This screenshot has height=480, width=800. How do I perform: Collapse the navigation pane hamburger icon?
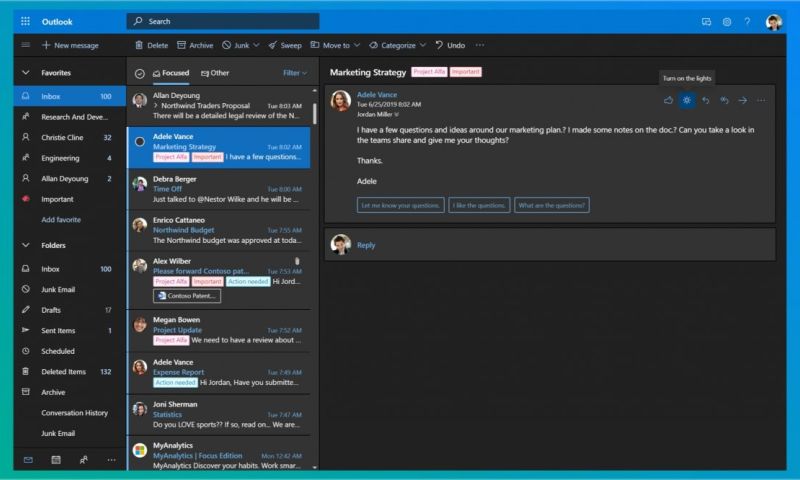[x=26, y=45]
